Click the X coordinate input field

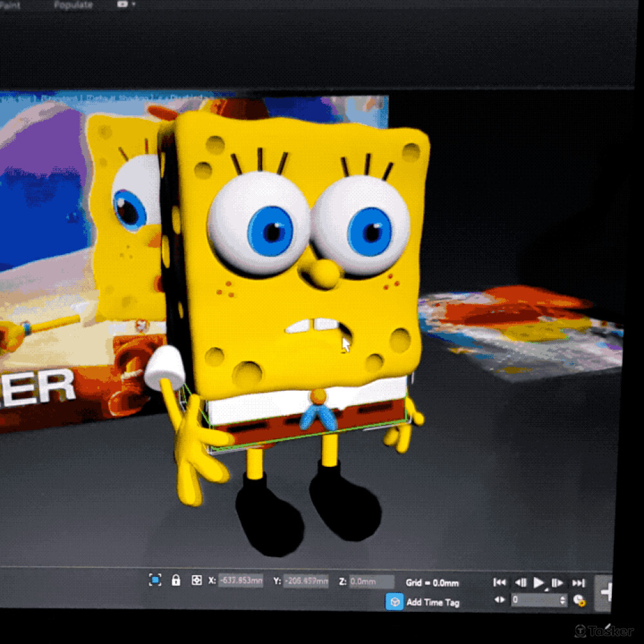tap(241, 581)
